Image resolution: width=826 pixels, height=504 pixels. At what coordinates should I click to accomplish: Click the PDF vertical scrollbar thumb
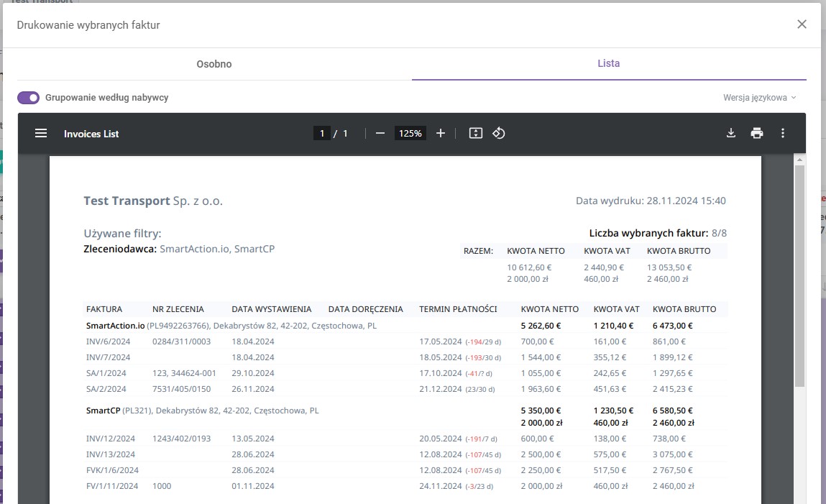coord(799,277)
